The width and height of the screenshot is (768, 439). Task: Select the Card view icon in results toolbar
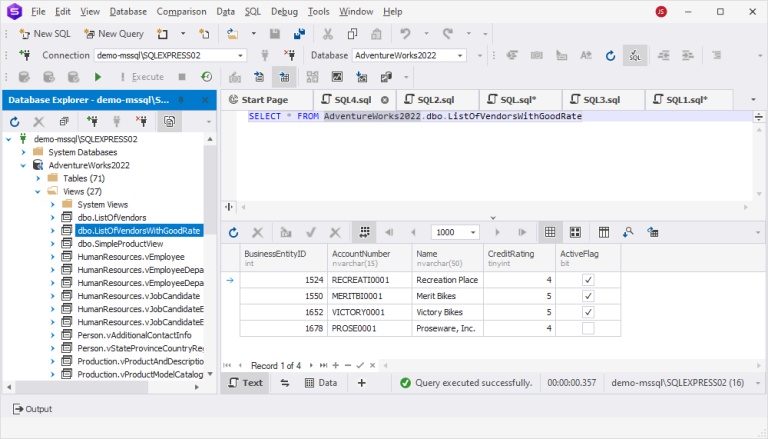click(x=575, y=232)
